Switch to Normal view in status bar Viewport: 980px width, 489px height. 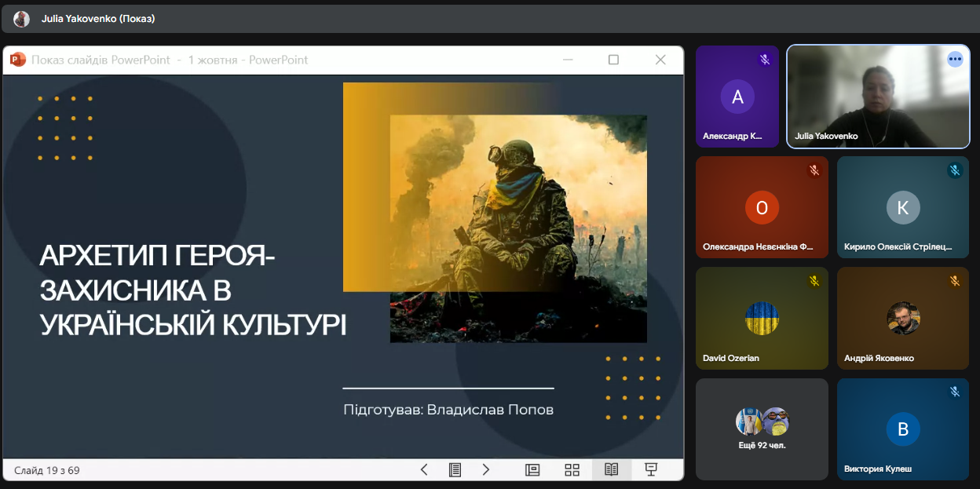tap(532, 469)
